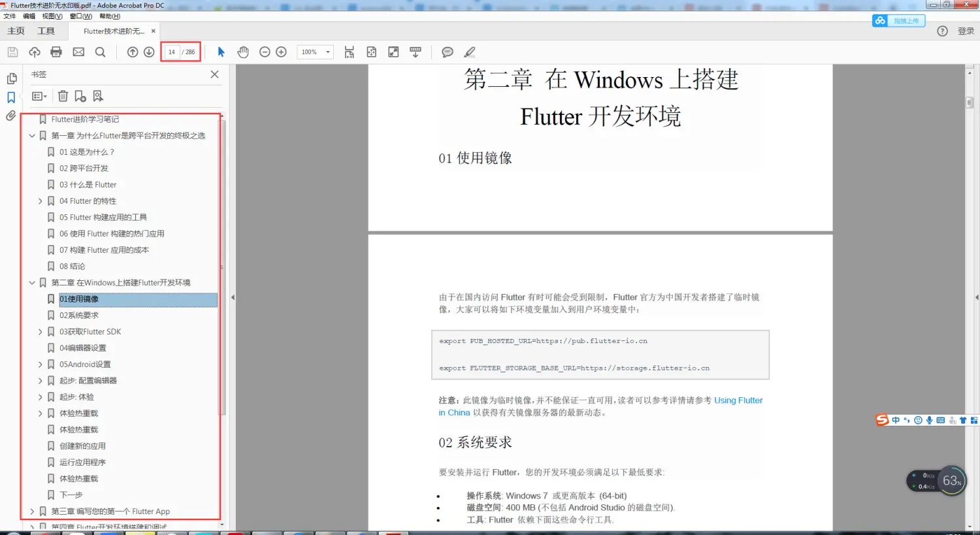Open bookmark options menu dropdown

tap(39, 96)
